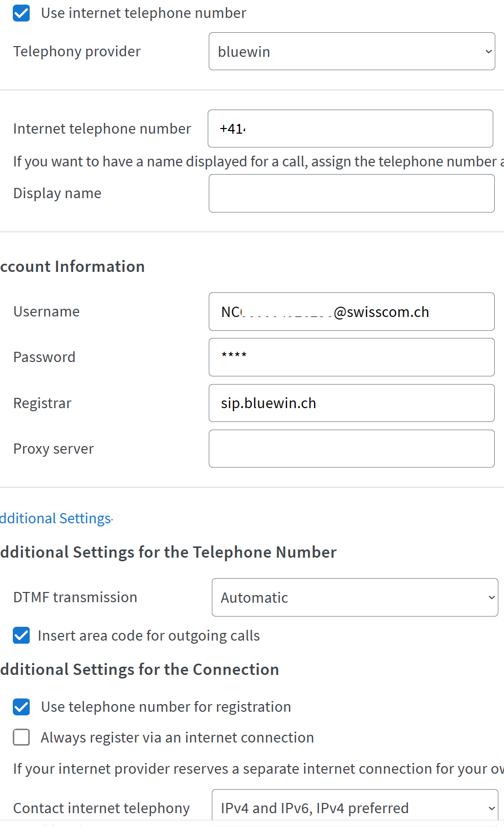Expand the DTMF transmission dropdown
This screenshot has width=504, height=827.
(x=355, y=597)
